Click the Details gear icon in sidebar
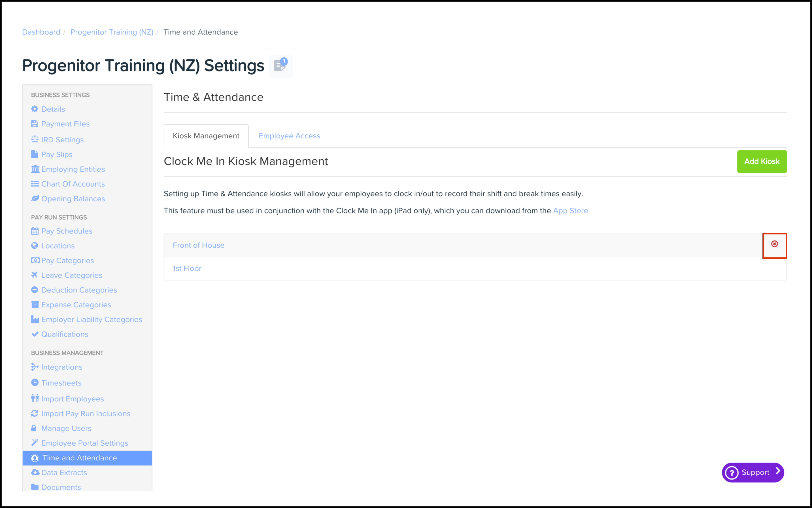This screenshot has width=812, height=508. pyautogui.click(x=35, y=109)
